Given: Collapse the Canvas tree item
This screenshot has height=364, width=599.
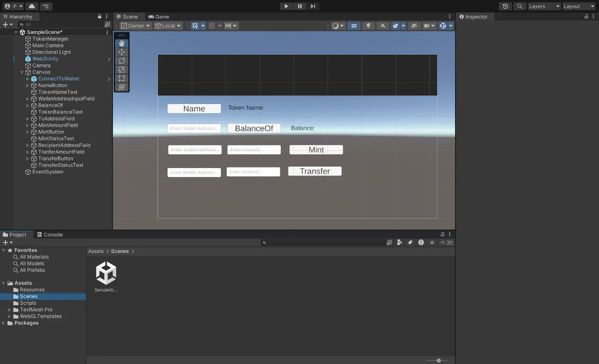Looking at the screenshot, I should tap(22, 72).
